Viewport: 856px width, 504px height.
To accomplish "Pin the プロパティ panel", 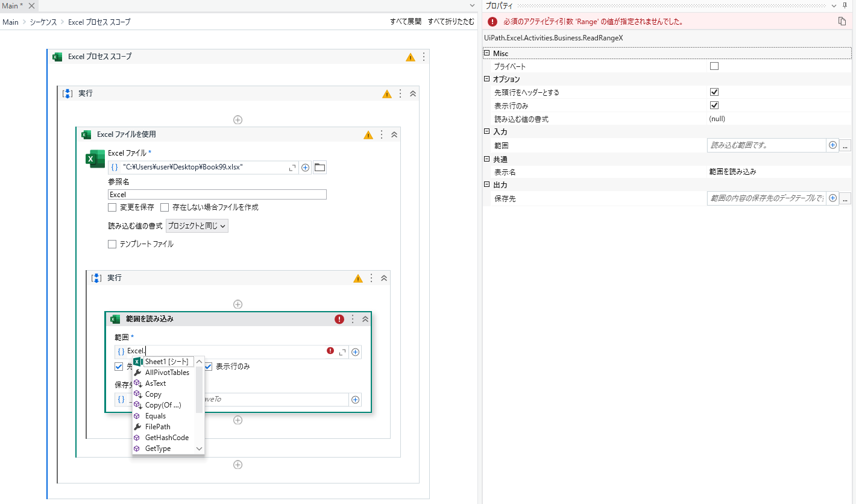I will 845,5.
